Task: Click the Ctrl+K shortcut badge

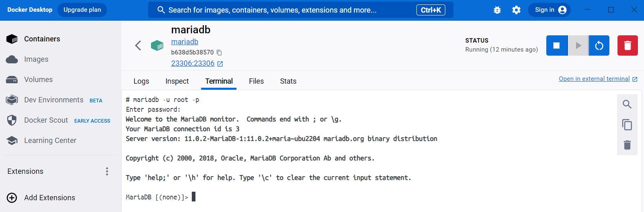Action: click(x=431, y=10)
